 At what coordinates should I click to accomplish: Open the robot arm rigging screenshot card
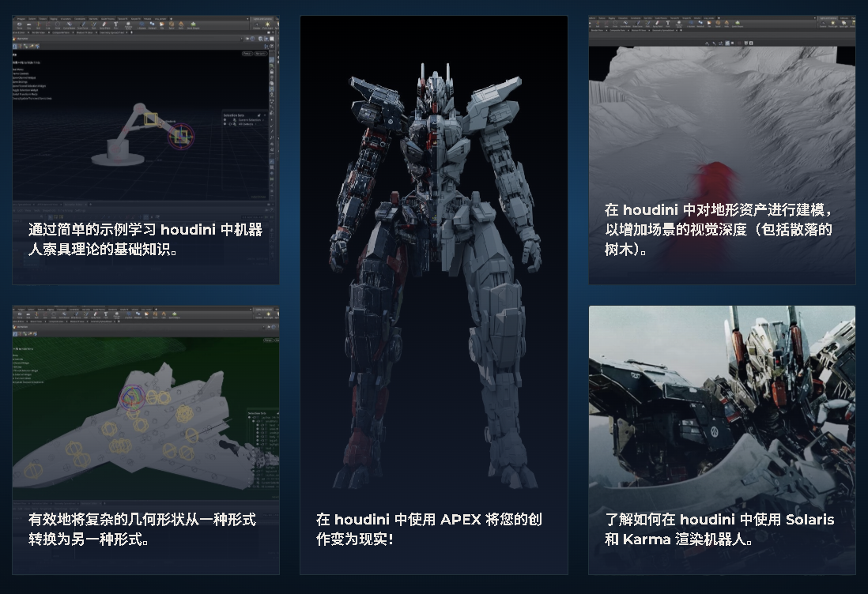coord(145,150)
